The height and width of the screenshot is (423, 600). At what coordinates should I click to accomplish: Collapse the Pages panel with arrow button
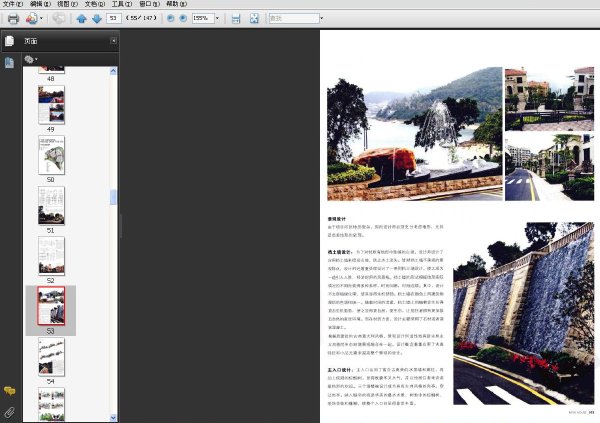point(114,41)
